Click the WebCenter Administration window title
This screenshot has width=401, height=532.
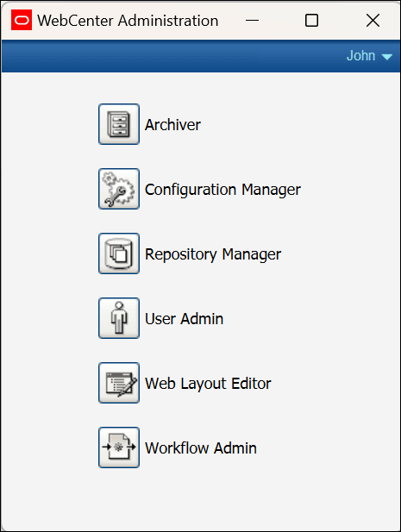(128, 21)
